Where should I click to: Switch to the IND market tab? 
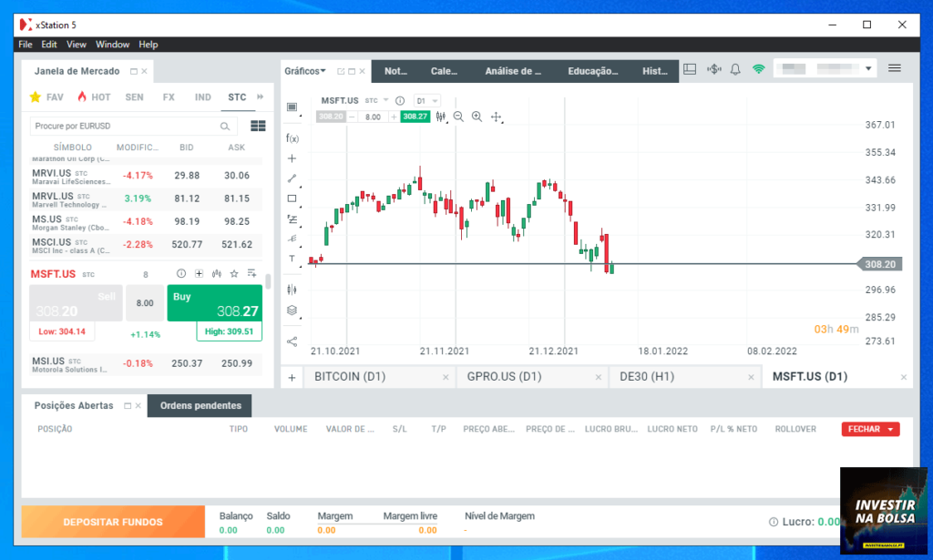pos(203,97)
